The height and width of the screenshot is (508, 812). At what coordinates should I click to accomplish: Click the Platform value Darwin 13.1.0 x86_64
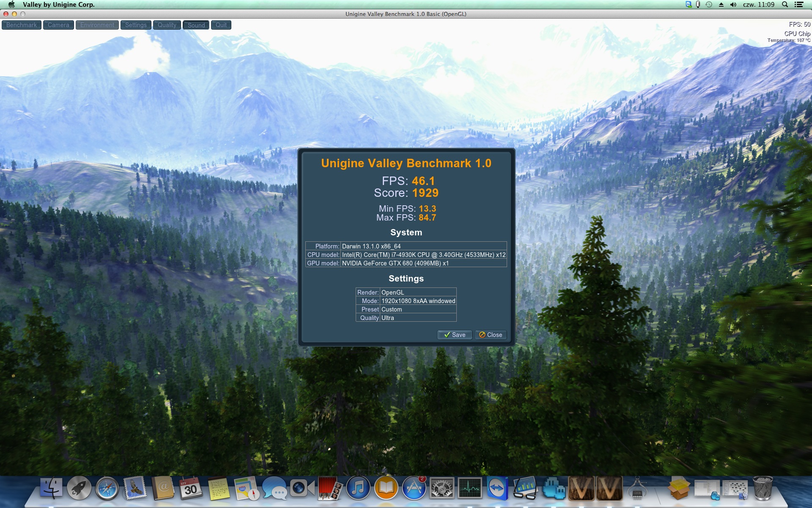(x=371, y=246)
